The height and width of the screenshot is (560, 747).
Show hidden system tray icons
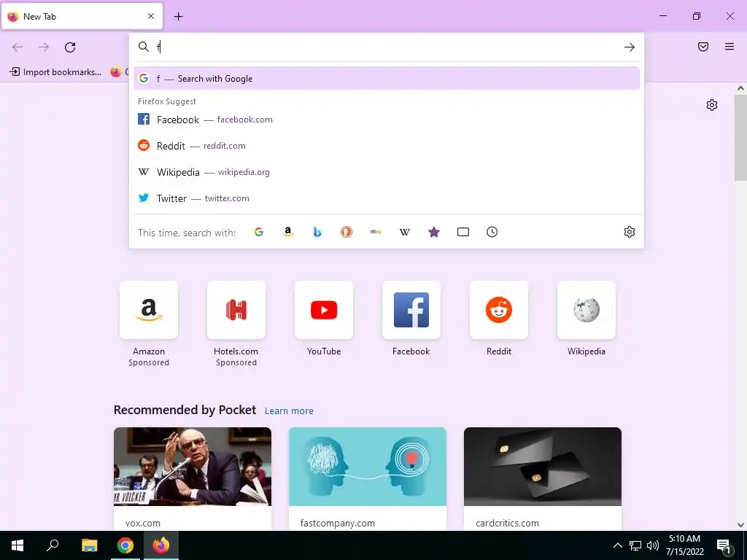617,545
